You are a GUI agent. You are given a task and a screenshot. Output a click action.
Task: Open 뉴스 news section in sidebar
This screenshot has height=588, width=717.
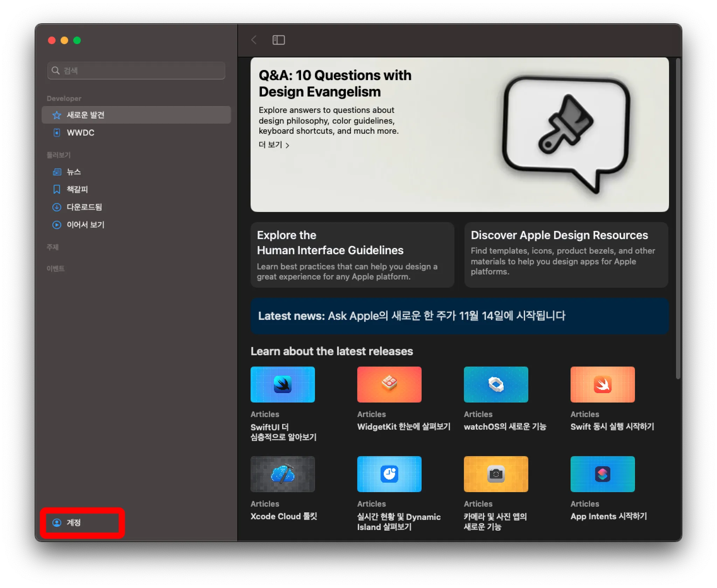coord(74,172)
